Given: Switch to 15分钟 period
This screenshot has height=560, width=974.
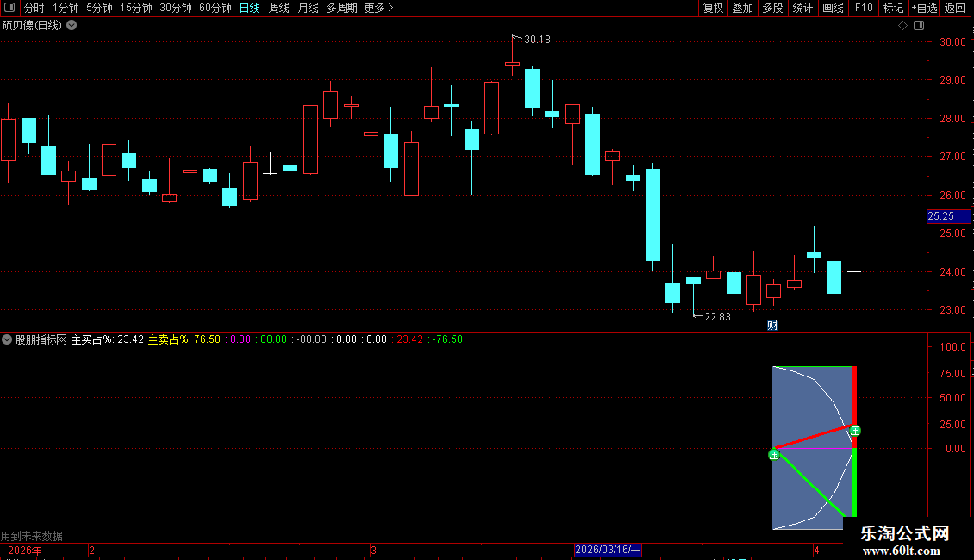Looking at the screenshot, I should pyautogui.click(x=136, y=8).
